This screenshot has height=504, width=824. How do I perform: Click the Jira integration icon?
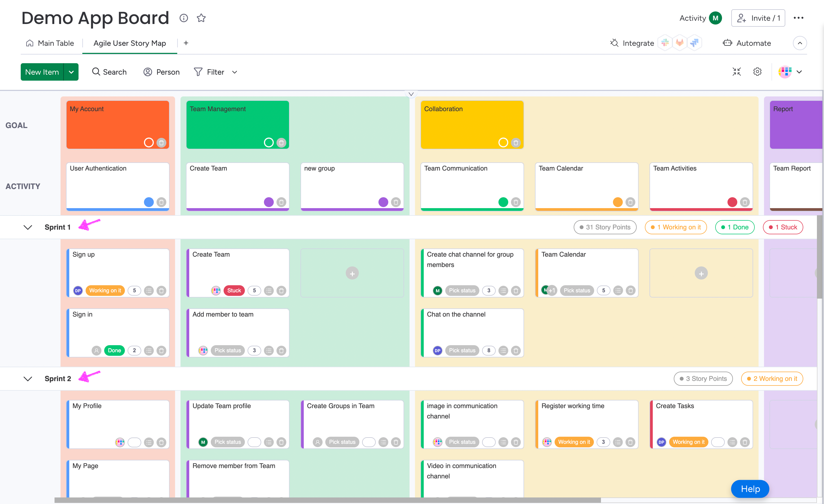pyautogui.click(x=694, y=43)
